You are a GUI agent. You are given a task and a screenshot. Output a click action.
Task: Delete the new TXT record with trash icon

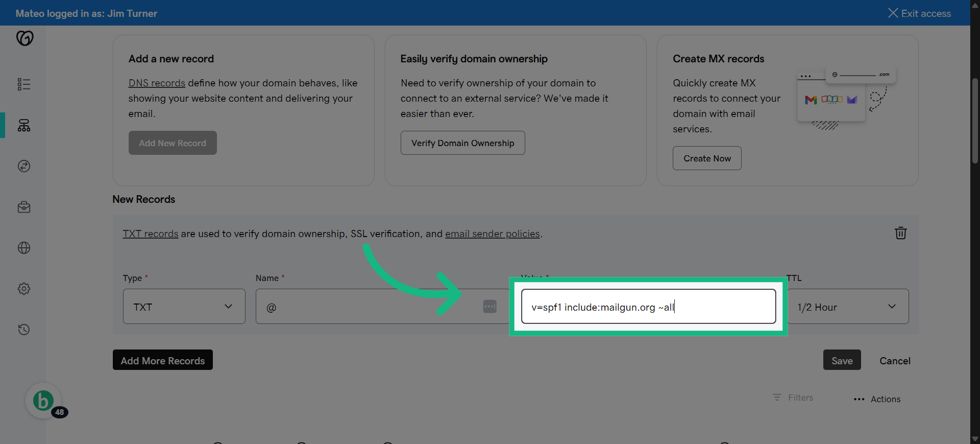point(901,233)
